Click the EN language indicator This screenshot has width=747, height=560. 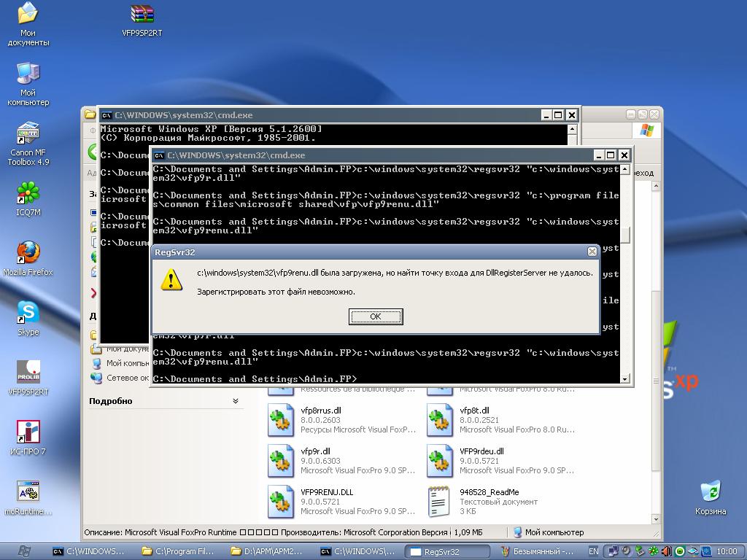point(593,551)
